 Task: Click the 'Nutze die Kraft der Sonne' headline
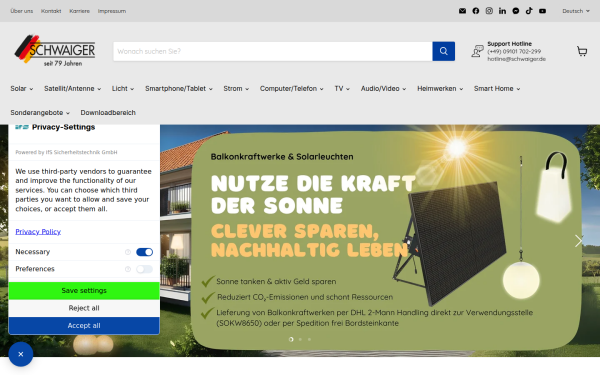tap(313, 194)
